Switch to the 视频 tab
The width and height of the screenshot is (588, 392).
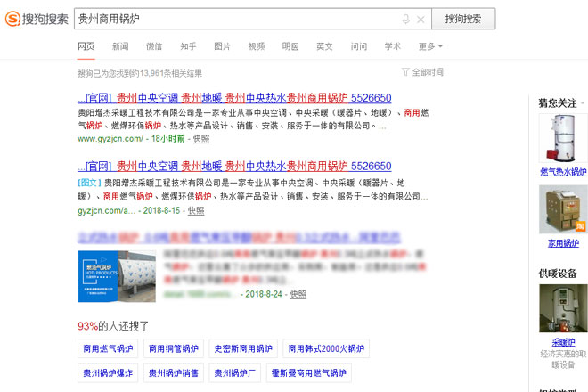[257, 46]
